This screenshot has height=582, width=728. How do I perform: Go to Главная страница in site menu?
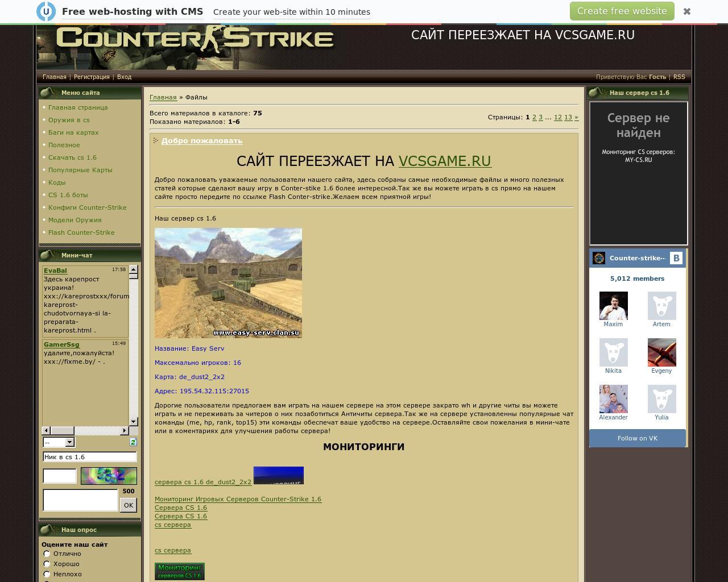[x=78, y=107]
